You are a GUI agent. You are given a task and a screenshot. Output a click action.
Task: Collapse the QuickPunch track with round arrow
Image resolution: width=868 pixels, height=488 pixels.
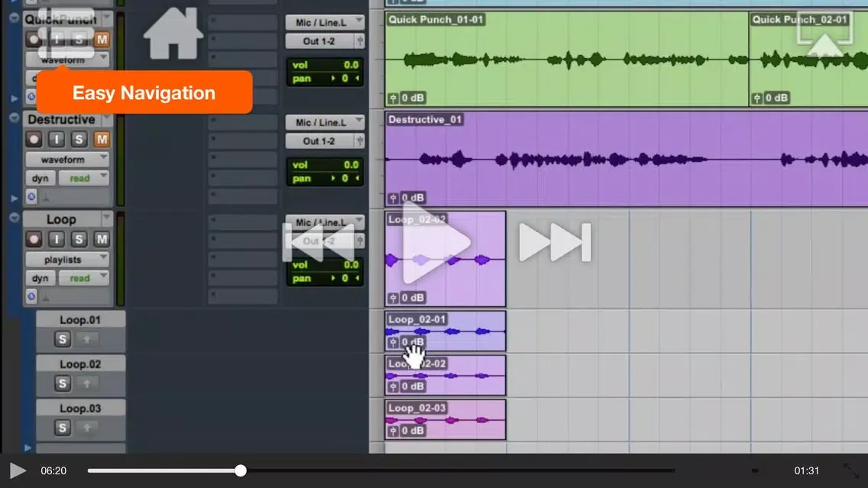pyautogui.click(x=14, y=18)
